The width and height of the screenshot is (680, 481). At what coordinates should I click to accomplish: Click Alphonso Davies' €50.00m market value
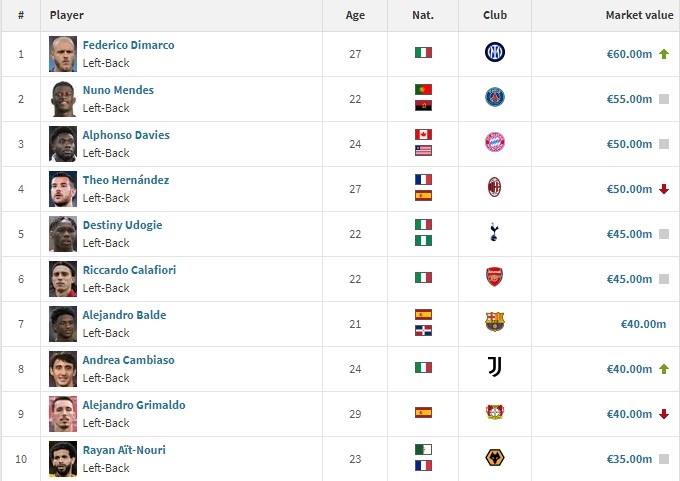(629, 144)
